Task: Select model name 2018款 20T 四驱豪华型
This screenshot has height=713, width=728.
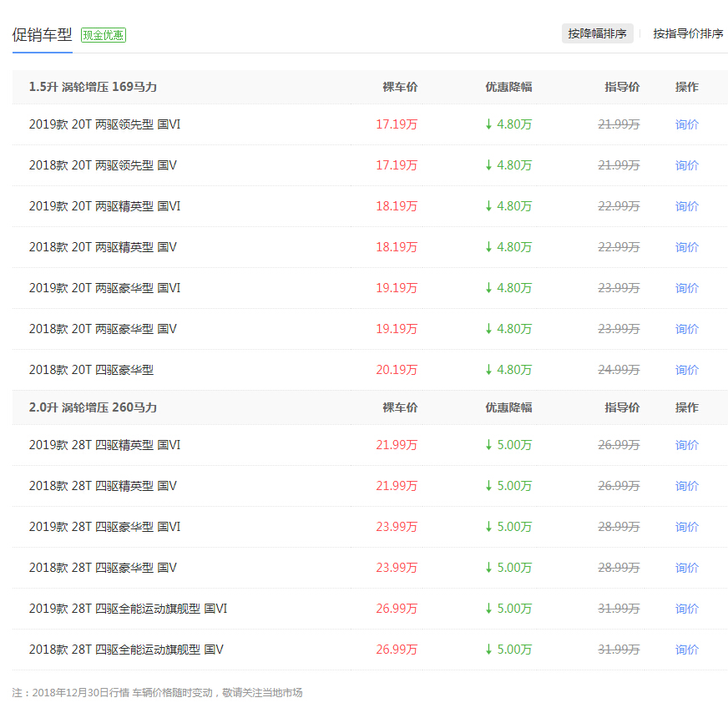Action: tap(91, 370)
